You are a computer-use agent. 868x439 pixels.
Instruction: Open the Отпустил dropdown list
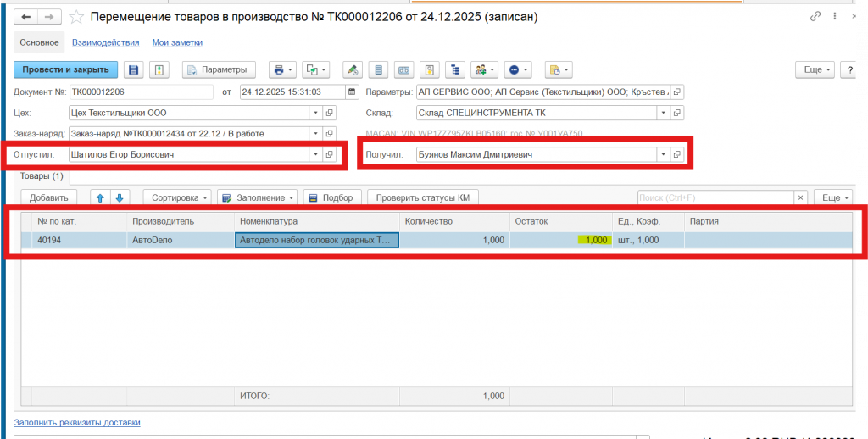pos(316,155)
